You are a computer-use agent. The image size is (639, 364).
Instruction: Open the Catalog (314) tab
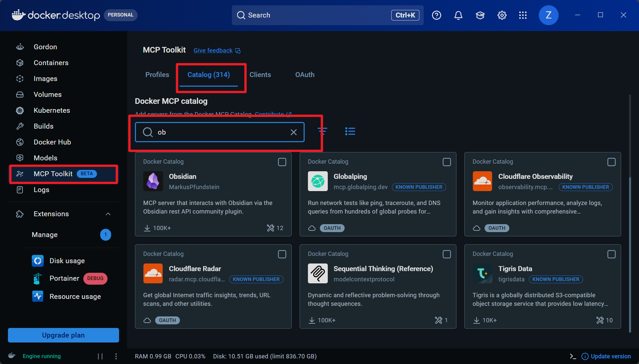(209, 75)
